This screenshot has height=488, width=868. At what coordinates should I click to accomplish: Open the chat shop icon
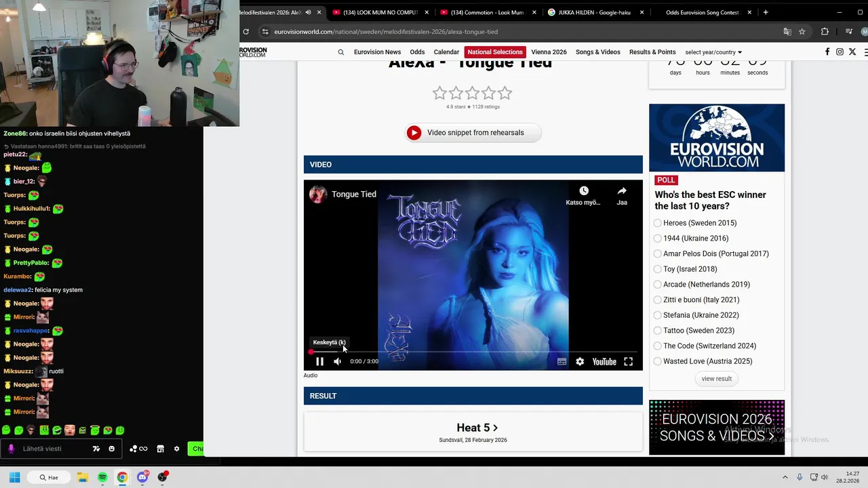click(161, 449)
